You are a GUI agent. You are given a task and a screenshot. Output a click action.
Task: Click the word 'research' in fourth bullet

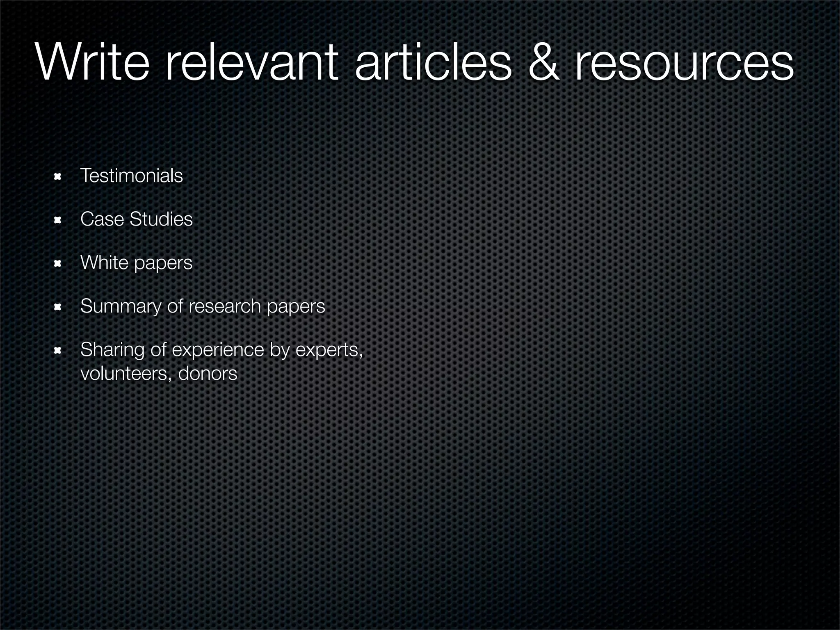tap(225, 306)
